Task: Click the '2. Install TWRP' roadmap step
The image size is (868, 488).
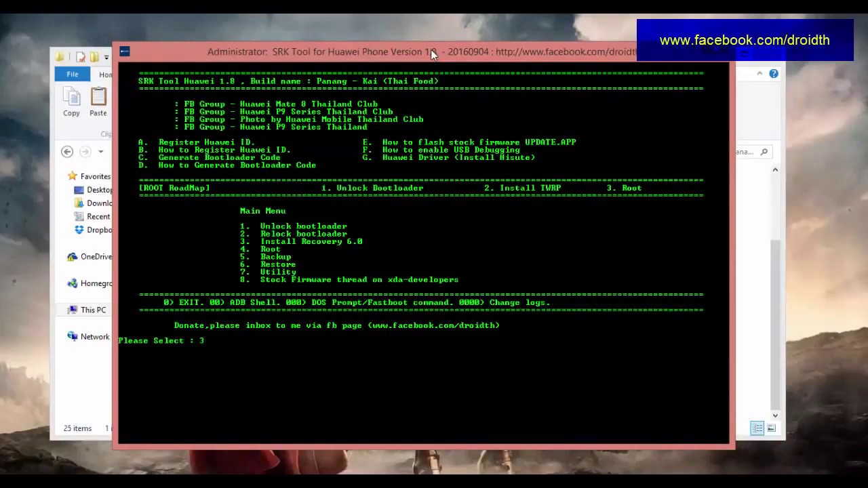Action: click(522, 188)
